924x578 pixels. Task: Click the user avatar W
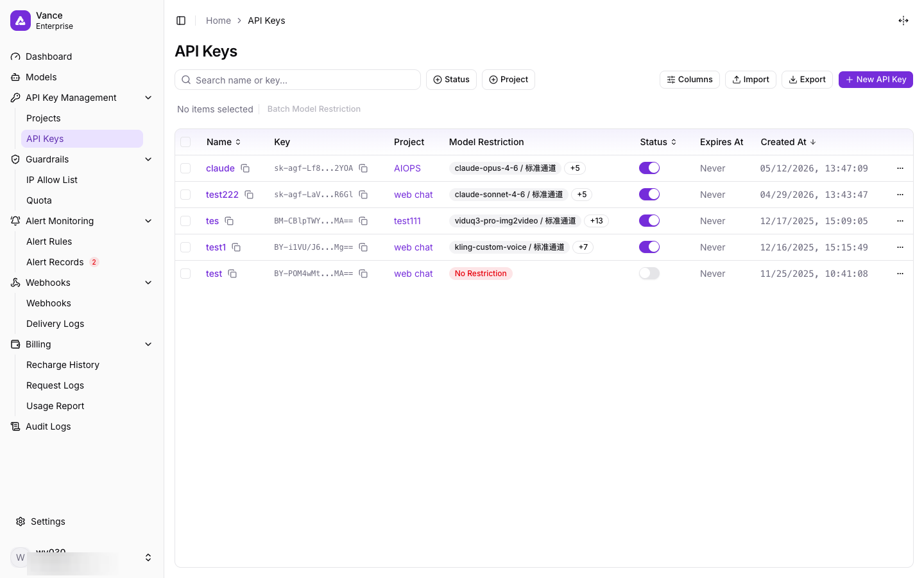point(20,557)
